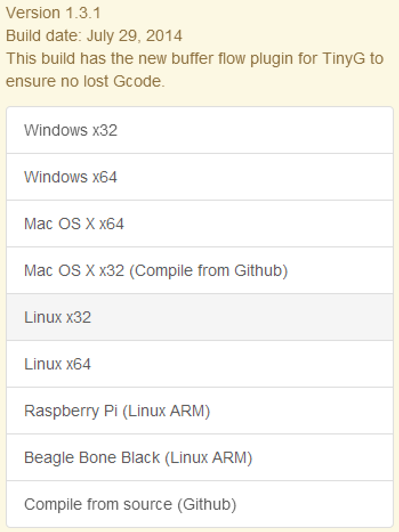
Task: Click the Build date July 29, 2014 line
Action: [x=94, y=36]
